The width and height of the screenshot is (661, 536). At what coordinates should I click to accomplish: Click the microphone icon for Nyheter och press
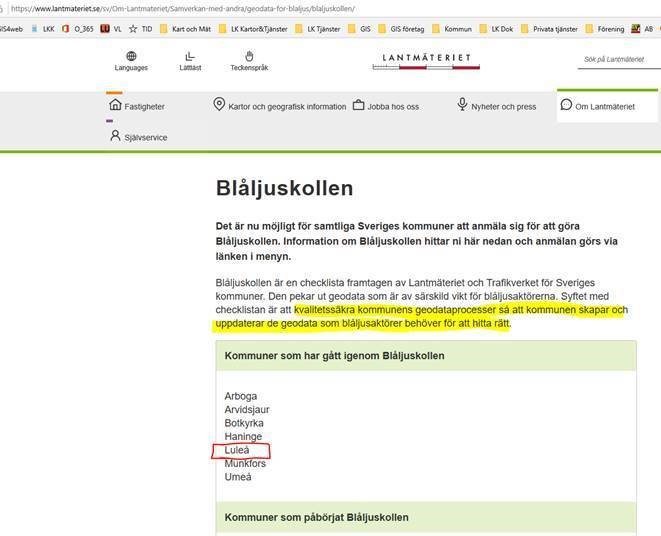click(x=462, y=104)
